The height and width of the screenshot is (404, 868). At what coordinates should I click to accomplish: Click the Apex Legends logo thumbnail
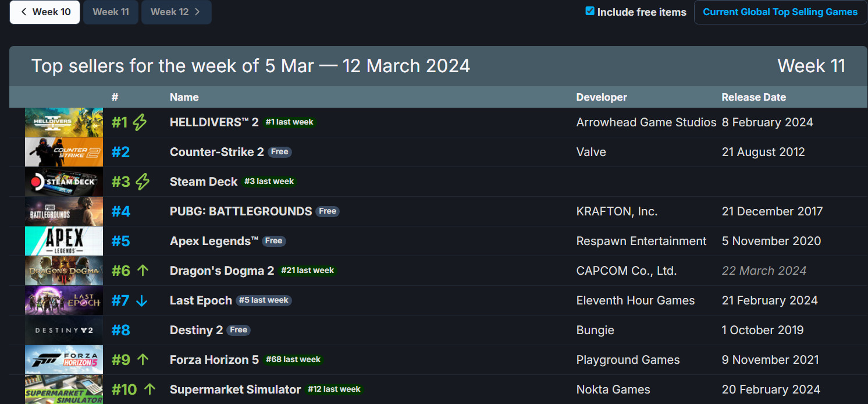(x=64, y=241)
